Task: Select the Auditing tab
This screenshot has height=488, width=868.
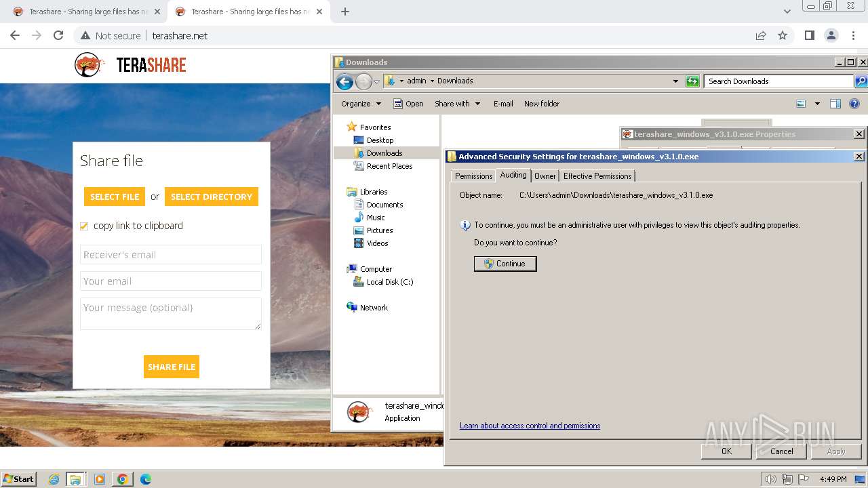Action: pos(513,175)
